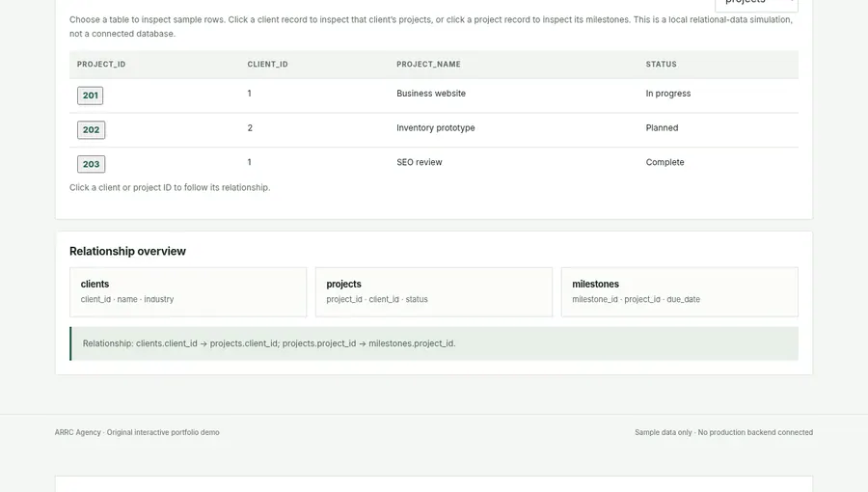Click the project_id · client_id · status field list
868x492 pixels.
click(x=377, y=299)
